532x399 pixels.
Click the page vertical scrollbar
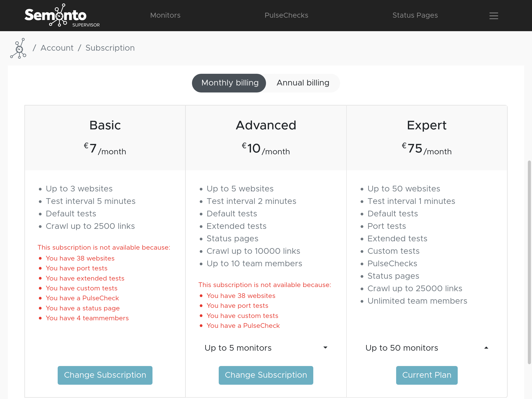(x=529, y=262)
